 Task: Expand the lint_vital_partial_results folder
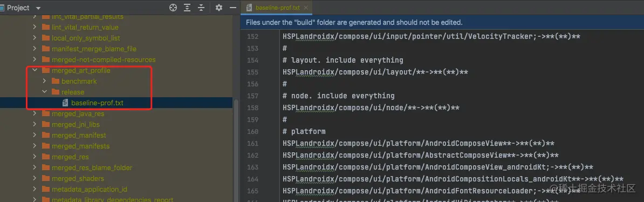click(35, 16)
